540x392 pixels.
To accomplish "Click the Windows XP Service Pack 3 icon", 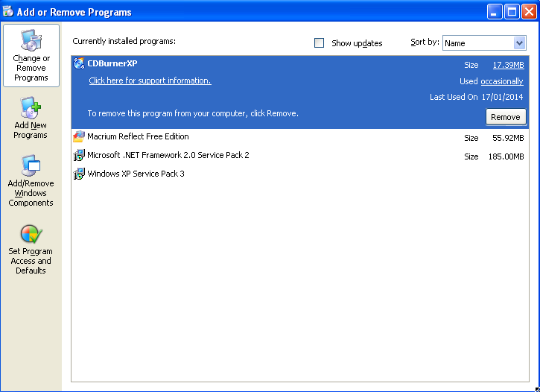I will [x=79, y=174].
